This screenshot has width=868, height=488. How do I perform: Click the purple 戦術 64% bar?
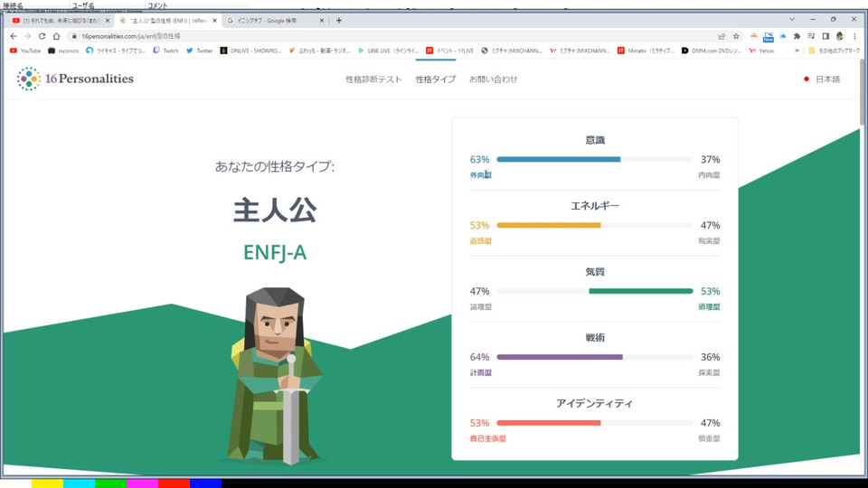tap(560, 357)
